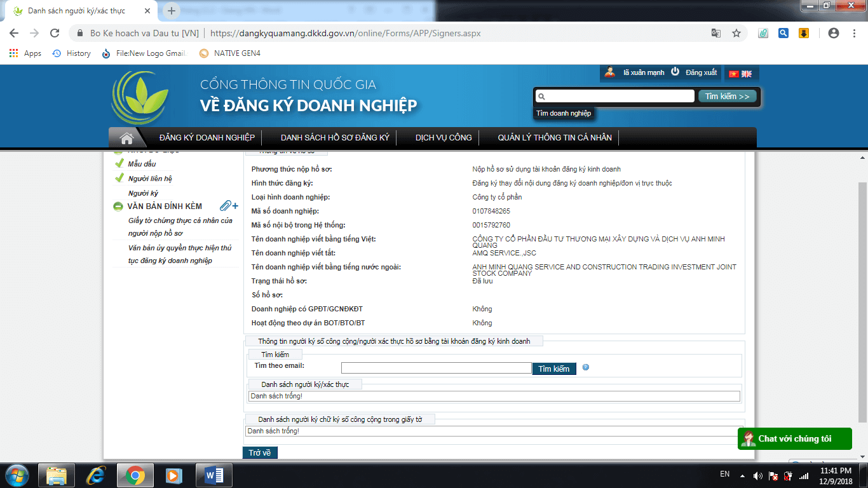Click the paperclip add attachment icon
The height and width of the screenshot is (488, 868).
click(229, 206)
